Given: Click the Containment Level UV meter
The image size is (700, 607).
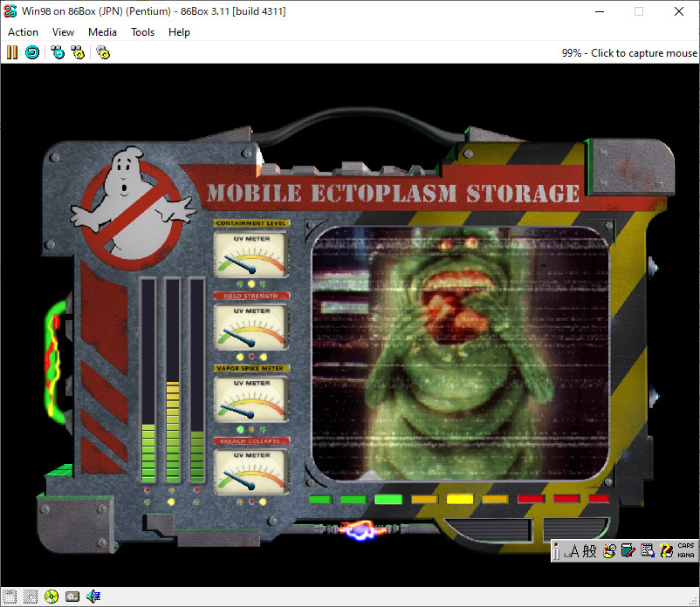Looking at the screenshot, I should tap(251, 254).
